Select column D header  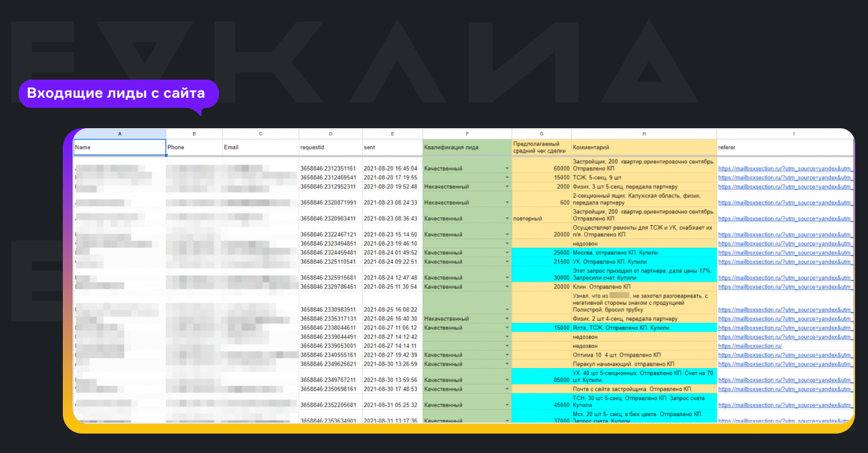[x=330, y=134]
